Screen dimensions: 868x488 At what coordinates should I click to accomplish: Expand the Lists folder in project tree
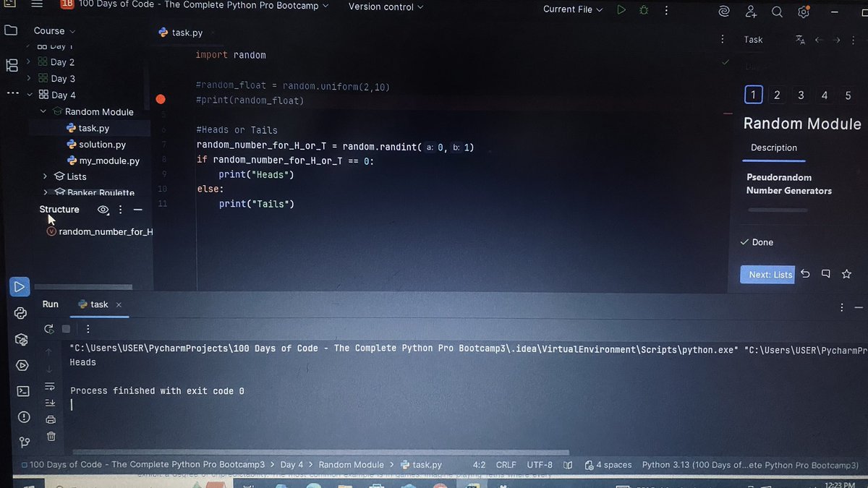pyautogui.click(x=45, y=176)
